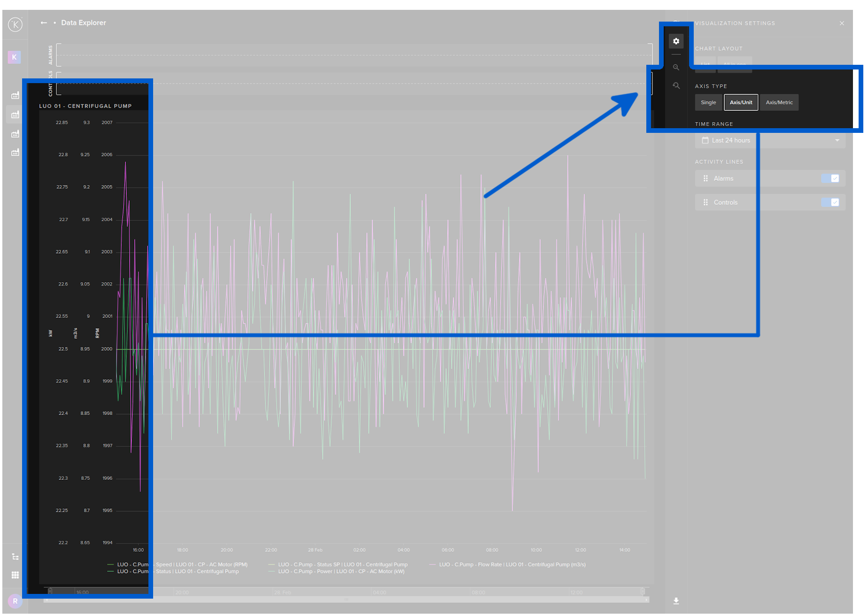This screenshot has height=616, width=868.
Task: Toggle the Alarms activity line switch
Action: point(830,178)
